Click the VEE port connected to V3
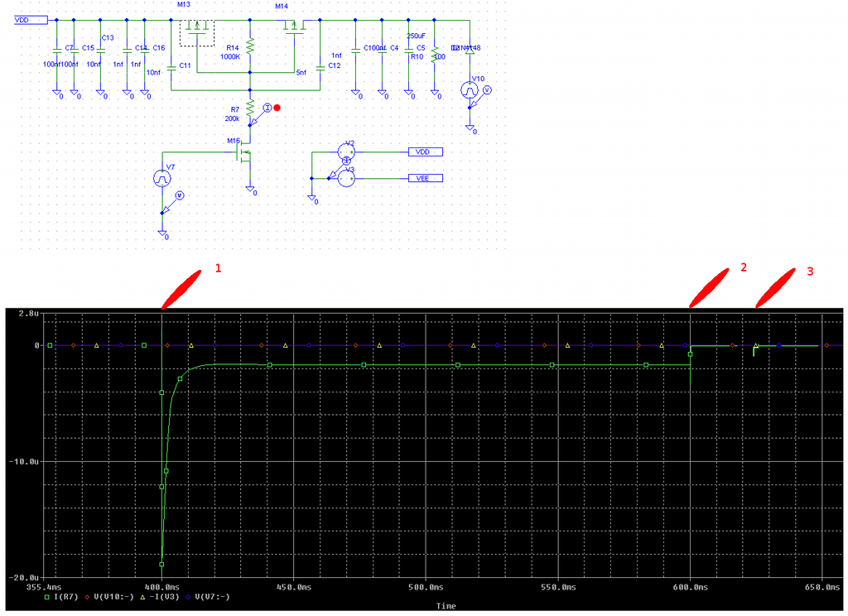The width and height of the screenshot is (848, 616). click(x=426, y=179)
